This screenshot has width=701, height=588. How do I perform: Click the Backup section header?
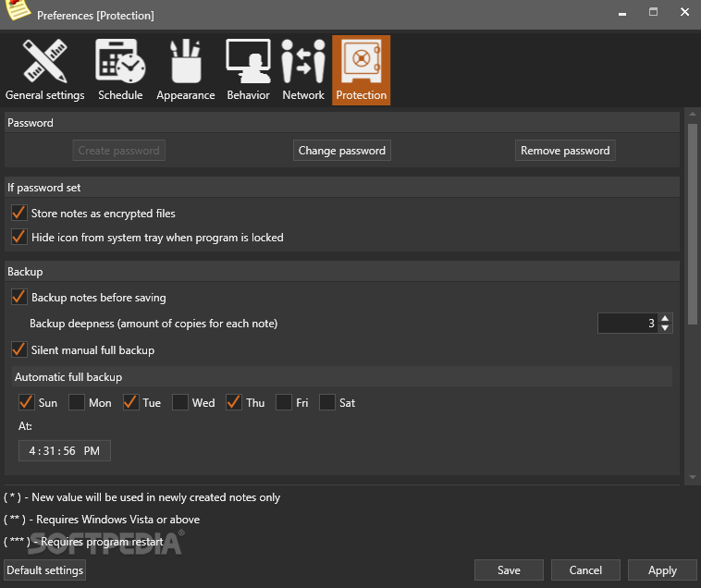click(x=342, y=271)
